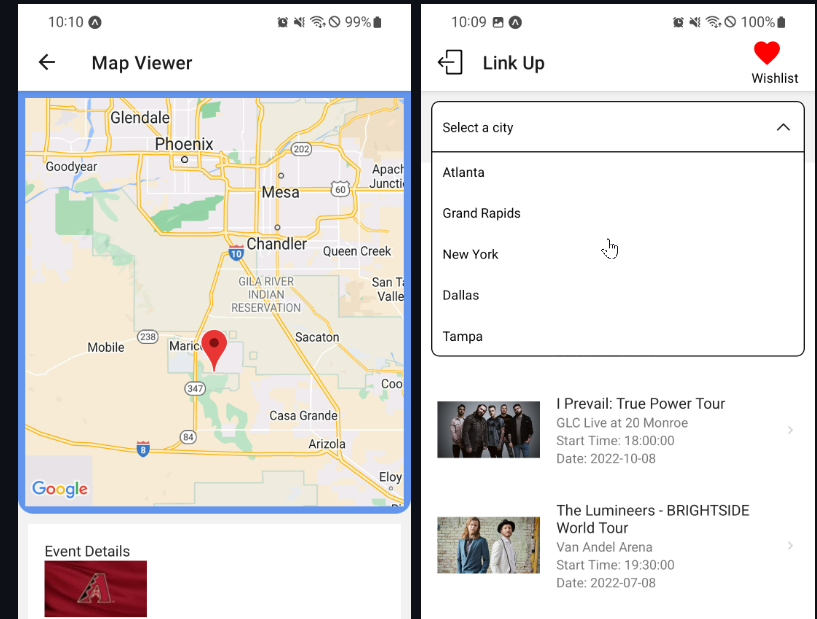Choose Atlanta from the city list
Viewport: 817px width, 619px height.
(x=618, y=172)
